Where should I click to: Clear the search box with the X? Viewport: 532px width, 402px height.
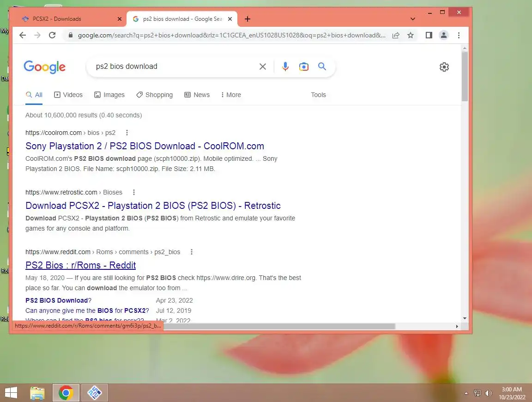tap(263, 67)
